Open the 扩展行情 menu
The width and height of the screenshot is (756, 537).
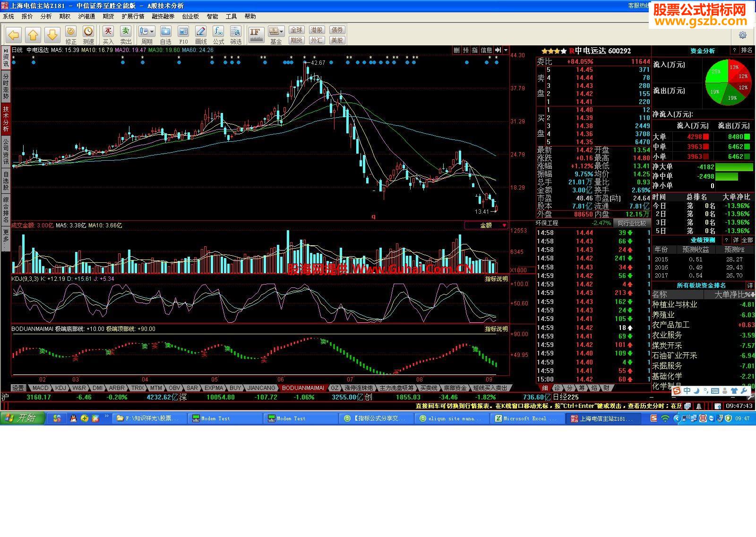(x=133, y=17)
